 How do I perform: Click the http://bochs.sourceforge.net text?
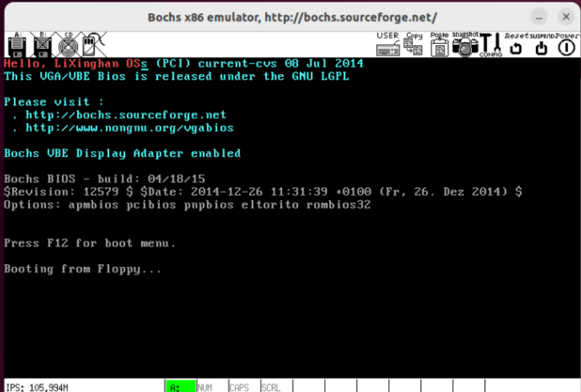click(126, 115)
